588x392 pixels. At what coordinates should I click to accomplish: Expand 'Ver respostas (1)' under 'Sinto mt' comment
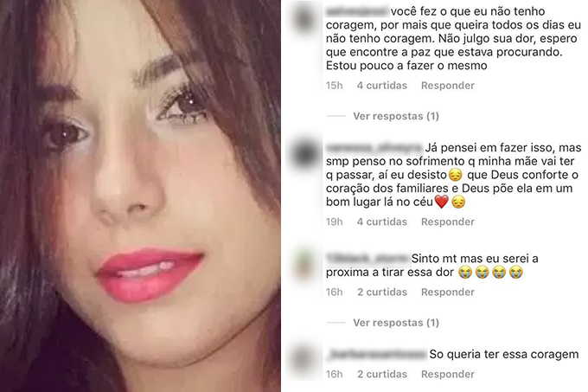396,323
